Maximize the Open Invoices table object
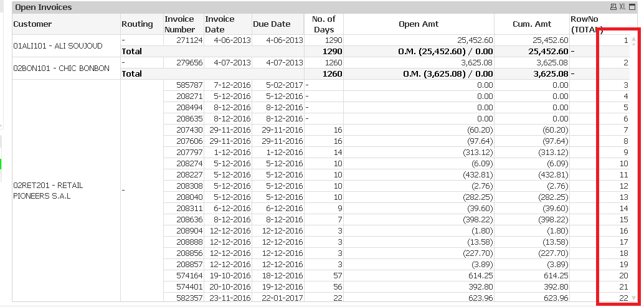The width and height of the screenshot is (644, 307). pyautogui.click(x=633, y=7)
